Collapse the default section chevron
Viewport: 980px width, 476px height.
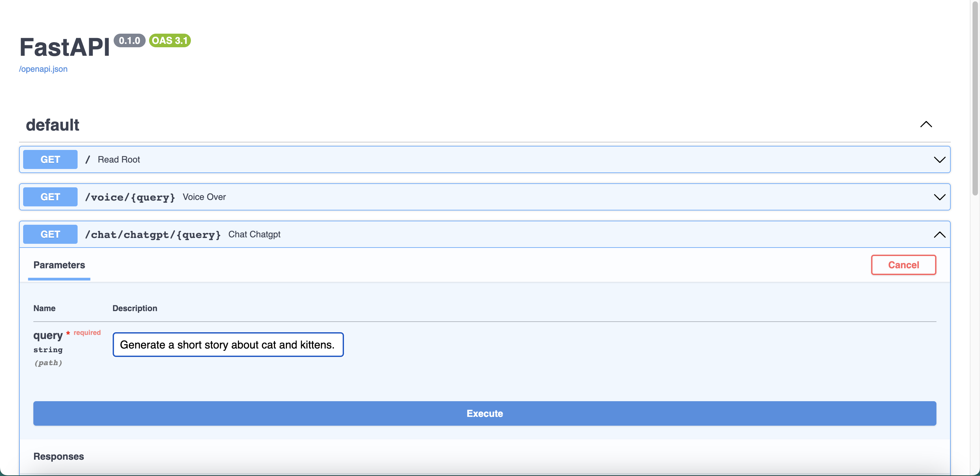pyautogui.click(x=926, y=124)
